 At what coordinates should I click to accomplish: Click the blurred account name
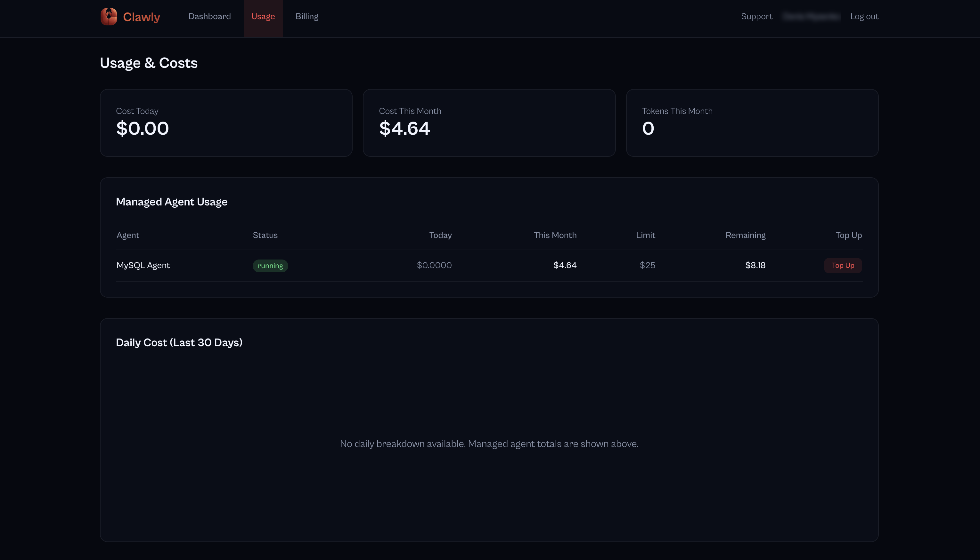(811, 17)
